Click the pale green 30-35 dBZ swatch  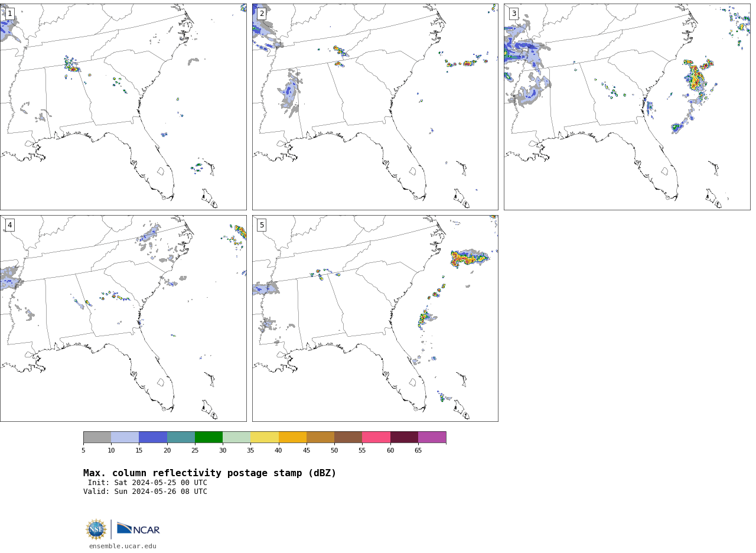tap(237, 437)
